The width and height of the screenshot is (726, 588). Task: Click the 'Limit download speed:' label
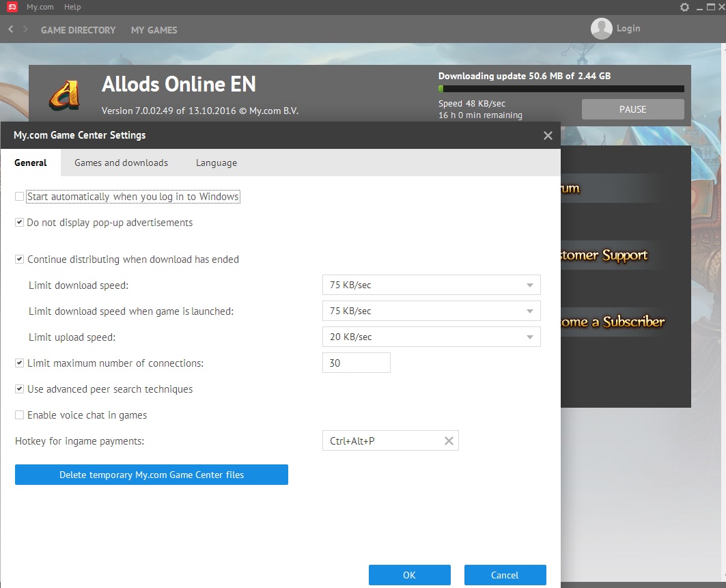click(79, 285)
